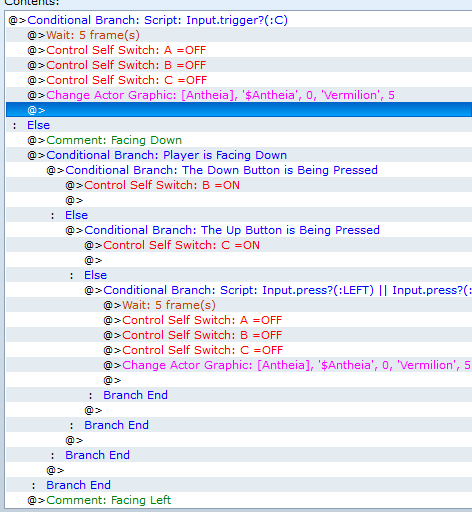Click the Comment: Facing Left line
This screenshot has height=512, width=472.
239,500
